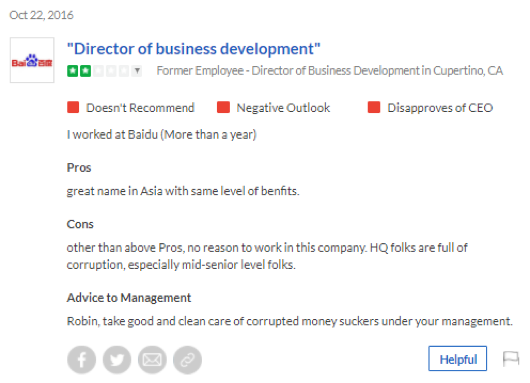
Task: Click the red Negative Outlook indicator
Action: 223,107
